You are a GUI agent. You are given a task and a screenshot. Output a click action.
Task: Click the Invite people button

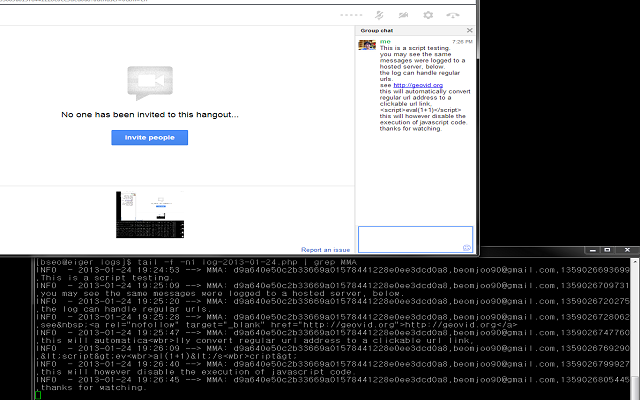[149, 138]
